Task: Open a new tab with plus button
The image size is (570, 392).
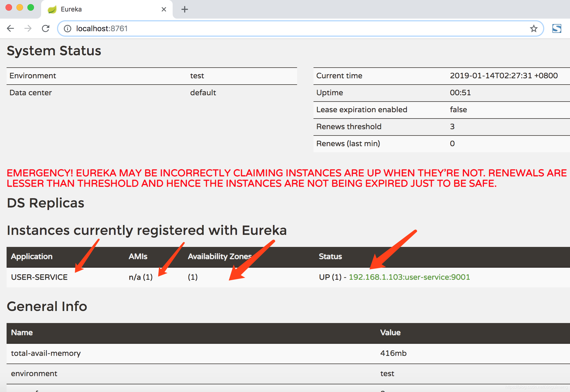Action: pyautogui.click(x=185, y=9)
